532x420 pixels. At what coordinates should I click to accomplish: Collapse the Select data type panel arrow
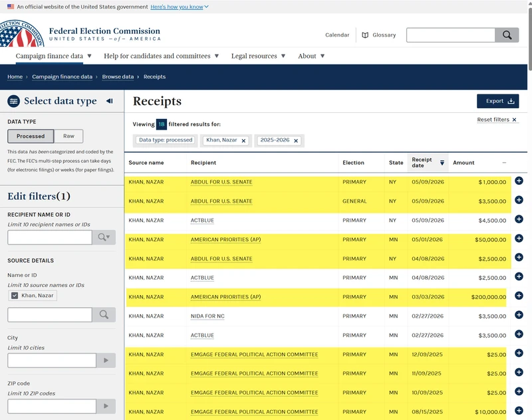coord(110,101)
